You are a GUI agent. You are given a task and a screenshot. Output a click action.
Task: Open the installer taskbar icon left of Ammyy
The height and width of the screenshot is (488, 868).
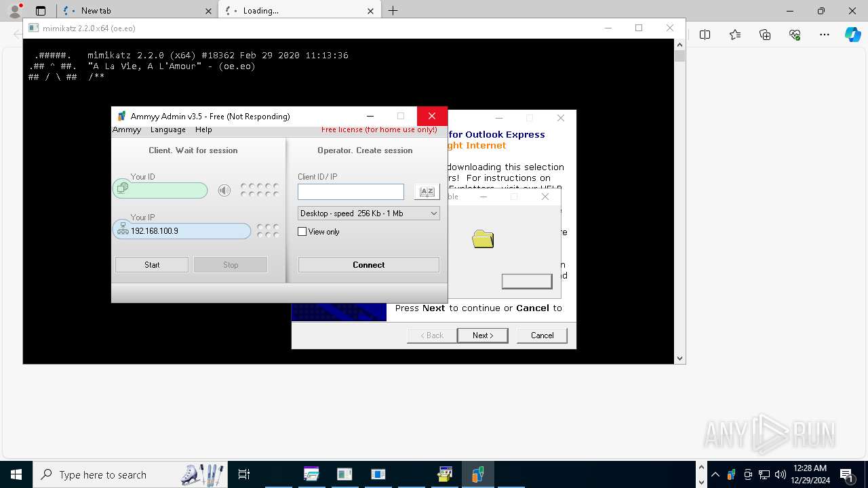[x=445, y=474]
